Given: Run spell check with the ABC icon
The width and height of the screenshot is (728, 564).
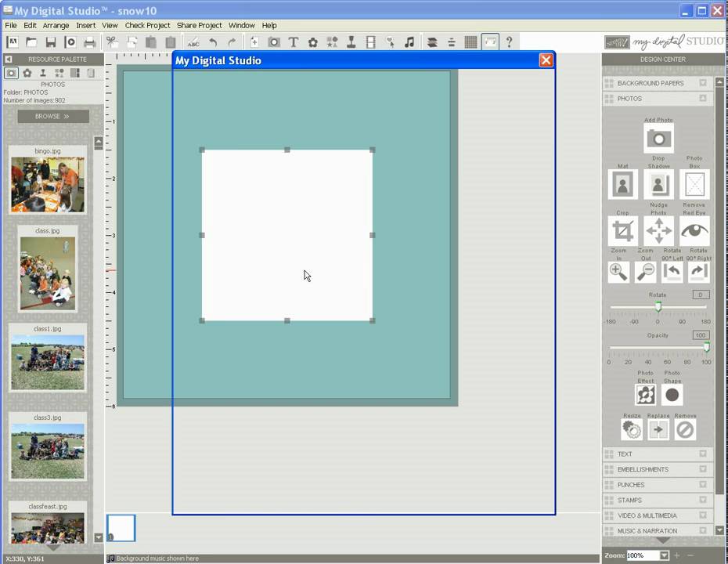Looking at the screenshot, I should click(193, 42).
